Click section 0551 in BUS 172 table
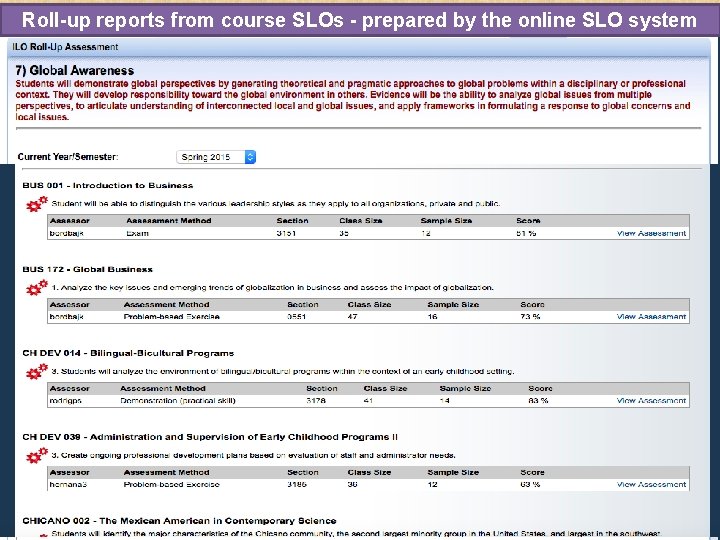Viewport: 720px width, 540px height. pos(297,317)
